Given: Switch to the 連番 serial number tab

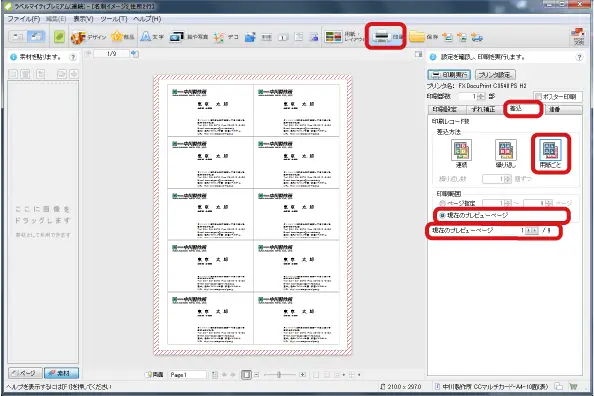Looking at the screenshot, I should coord(563,109).
